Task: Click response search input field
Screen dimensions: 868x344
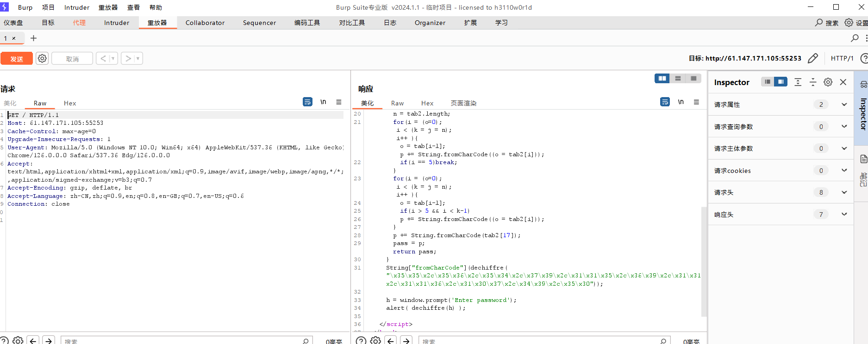Action: [544, 341]
